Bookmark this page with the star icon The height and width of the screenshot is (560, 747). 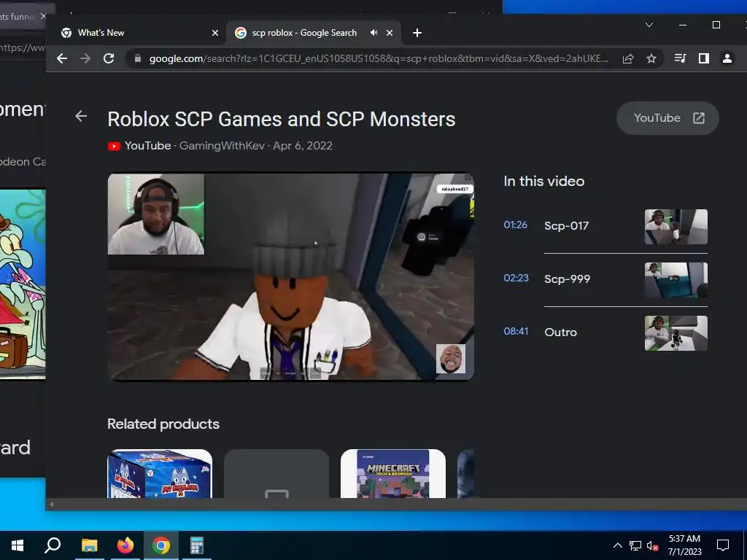[651, 58]
